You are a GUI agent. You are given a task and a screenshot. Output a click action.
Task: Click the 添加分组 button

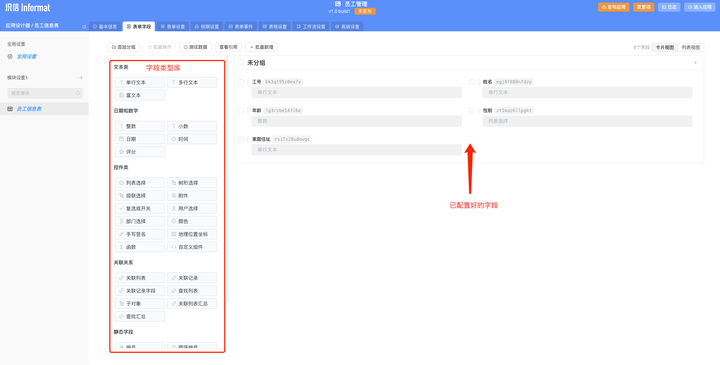[124, 47]
